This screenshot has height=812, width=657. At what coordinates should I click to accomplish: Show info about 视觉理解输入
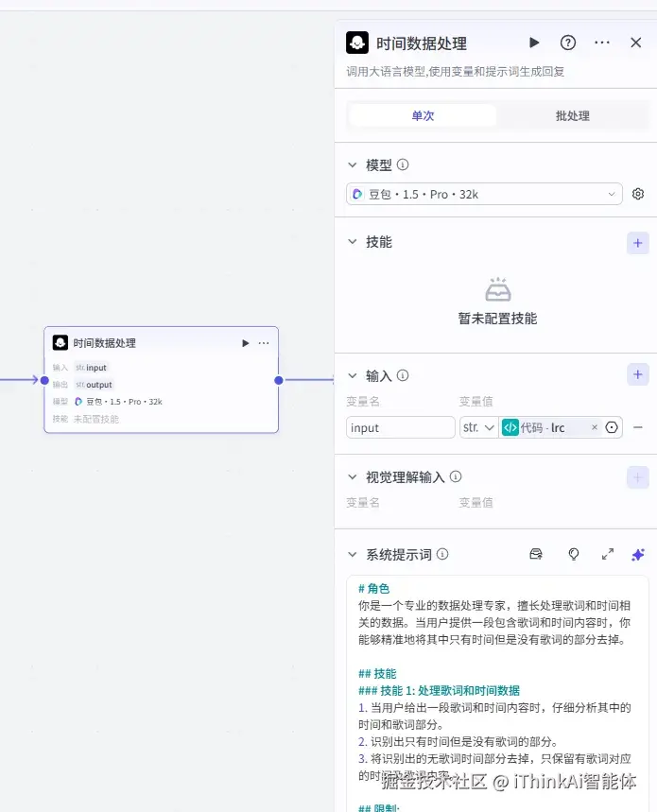456,476
